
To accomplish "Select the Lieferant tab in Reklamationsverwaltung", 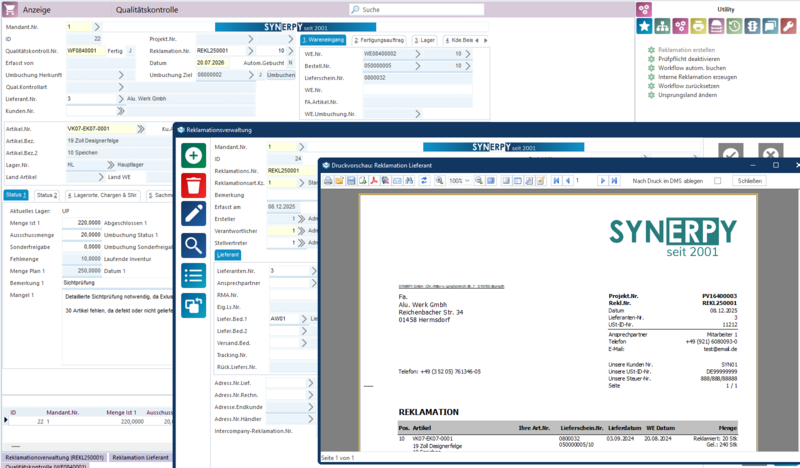I will coord(229,255).
